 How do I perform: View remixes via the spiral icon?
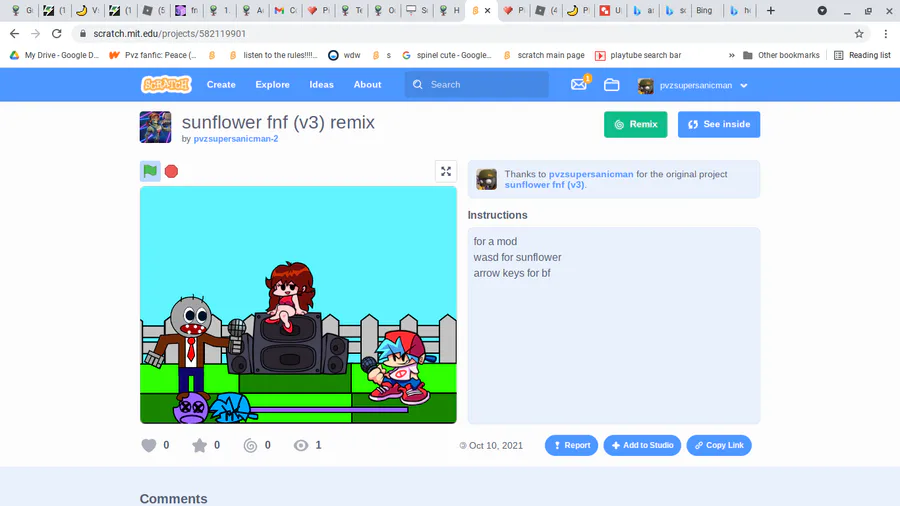tap(250, 445)
